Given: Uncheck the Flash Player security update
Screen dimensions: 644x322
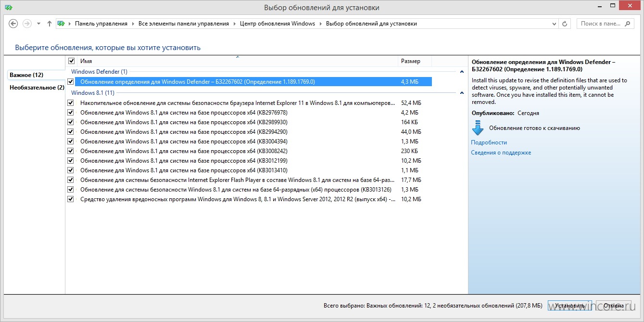Looking at the screenshot, I should 71,180.
